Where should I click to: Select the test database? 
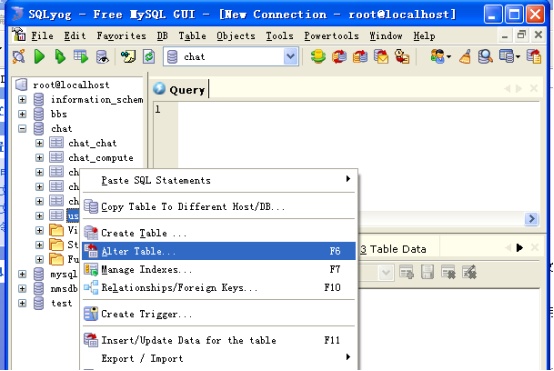(x=61, y=303)
